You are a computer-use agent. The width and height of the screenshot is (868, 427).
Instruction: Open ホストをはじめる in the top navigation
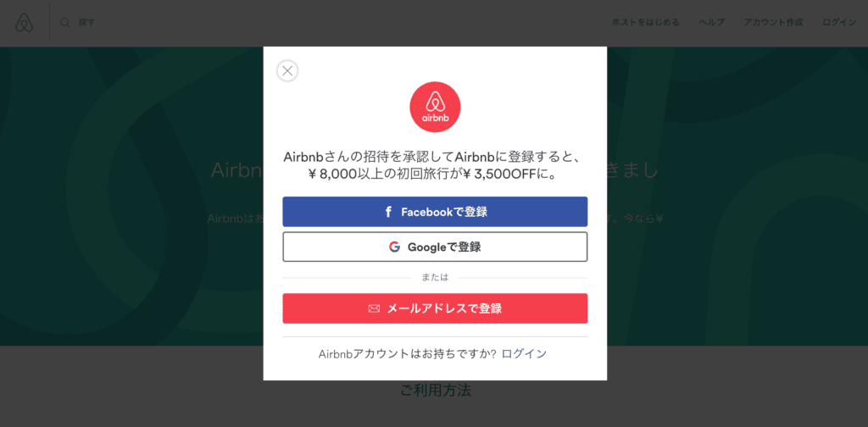point(645,23)
